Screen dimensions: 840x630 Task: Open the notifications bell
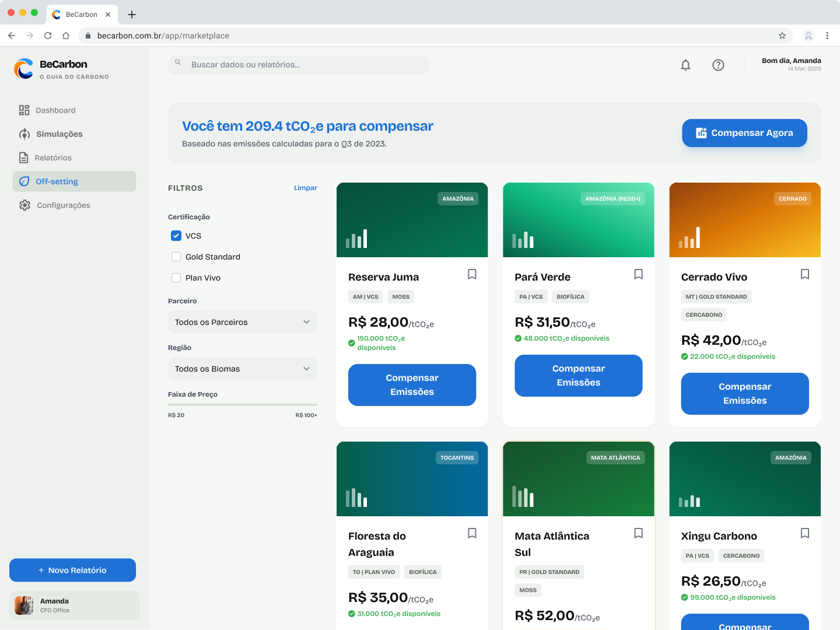click(685, 65)
